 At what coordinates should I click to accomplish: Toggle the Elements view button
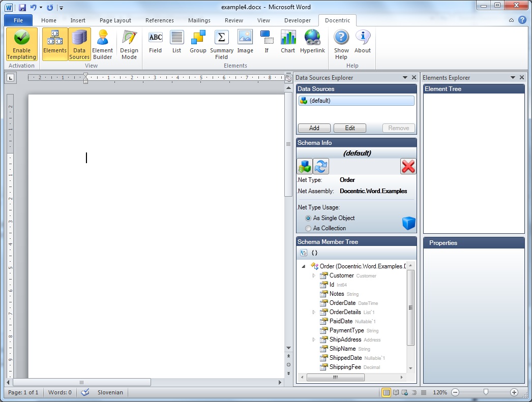coord(55,44)
